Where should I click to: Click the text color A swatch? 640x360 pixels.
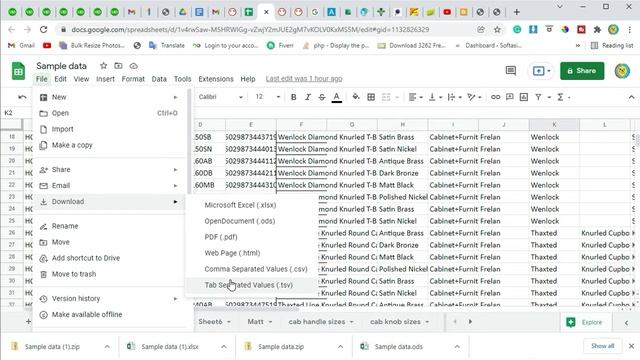click(336, 97)
